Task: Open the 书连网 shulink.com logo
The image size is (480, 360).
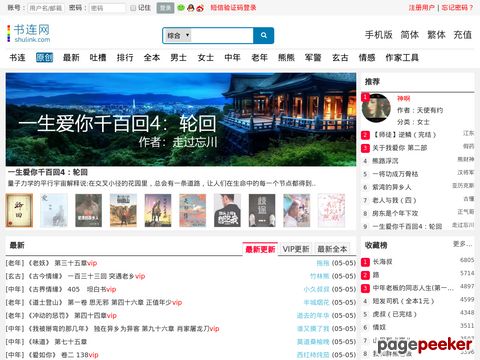Action: pyautogui.click(x=29, y=33)
